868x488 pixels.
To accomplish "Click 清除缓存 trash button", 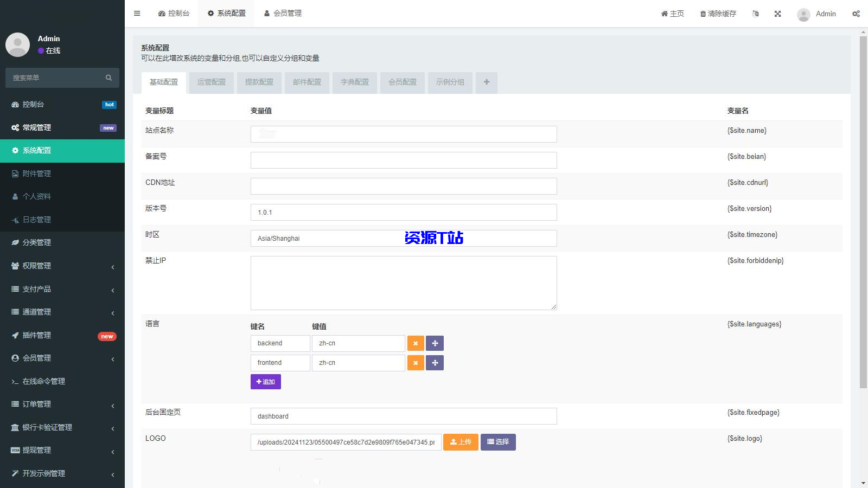I will [718, 14].
